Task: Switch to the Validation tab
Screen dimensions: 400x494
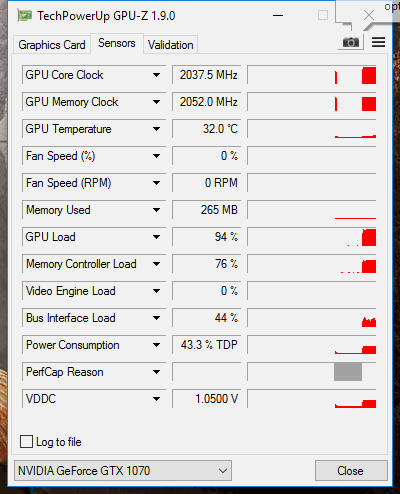Action: (x=171, y=45)
